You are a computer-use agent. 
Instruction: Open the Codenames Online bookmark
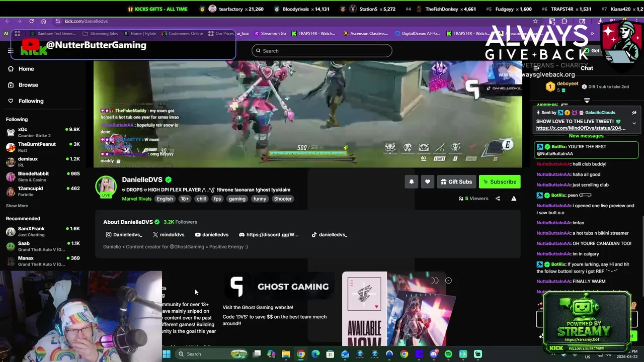(x=182, y=34)
